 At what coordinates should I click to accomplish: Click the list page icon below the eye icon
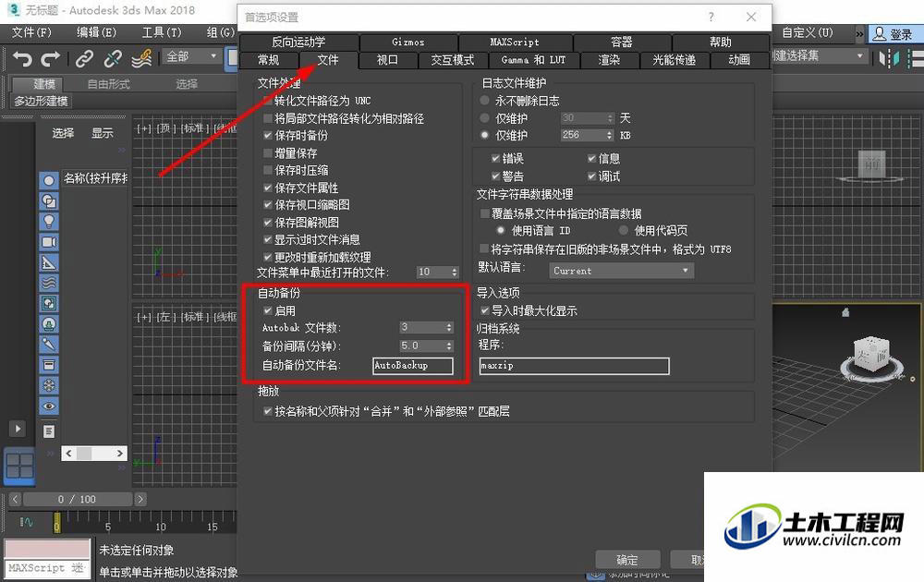(49, 431)
